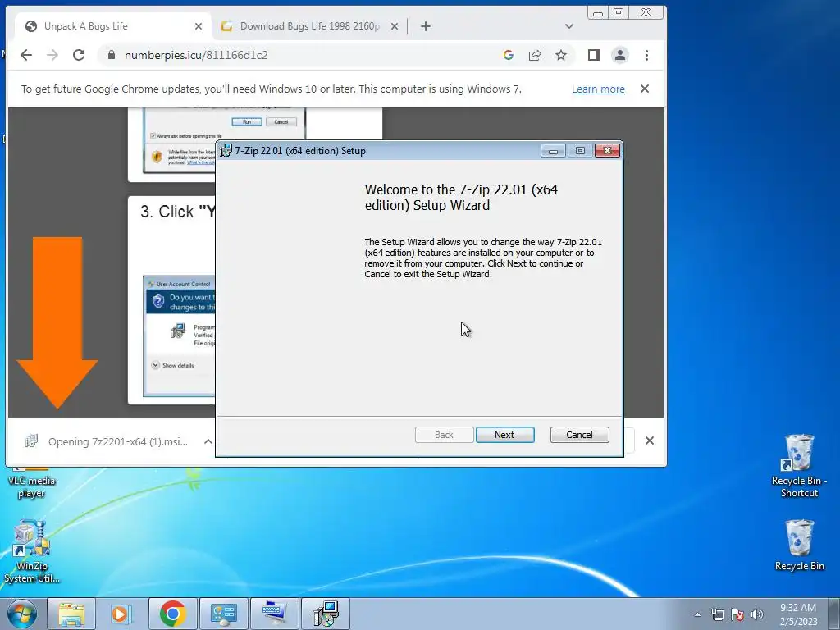The image size is (840, 630).
Task: Open Chrome three-dot menu
Action: tap(646, 55)
